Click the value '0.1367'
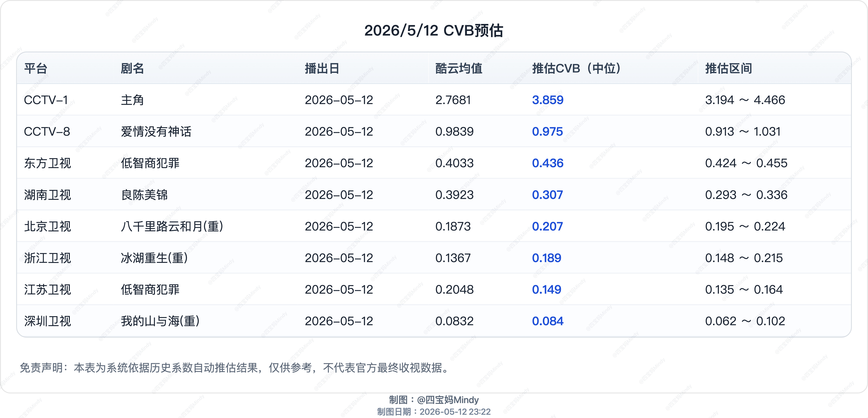Image resolution: width=868 pixels, height=418 pixels. [x=453, y=258]
